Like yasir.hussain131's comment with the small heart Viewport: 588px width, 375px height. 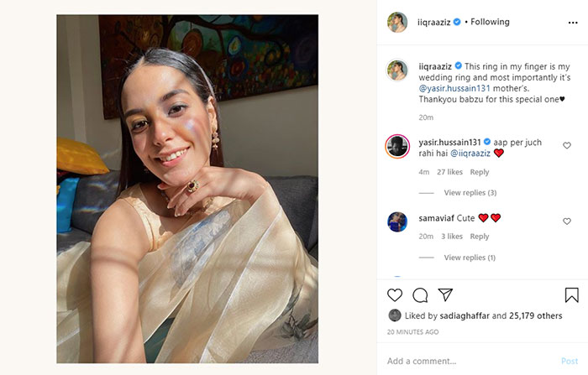click(567, 145)
